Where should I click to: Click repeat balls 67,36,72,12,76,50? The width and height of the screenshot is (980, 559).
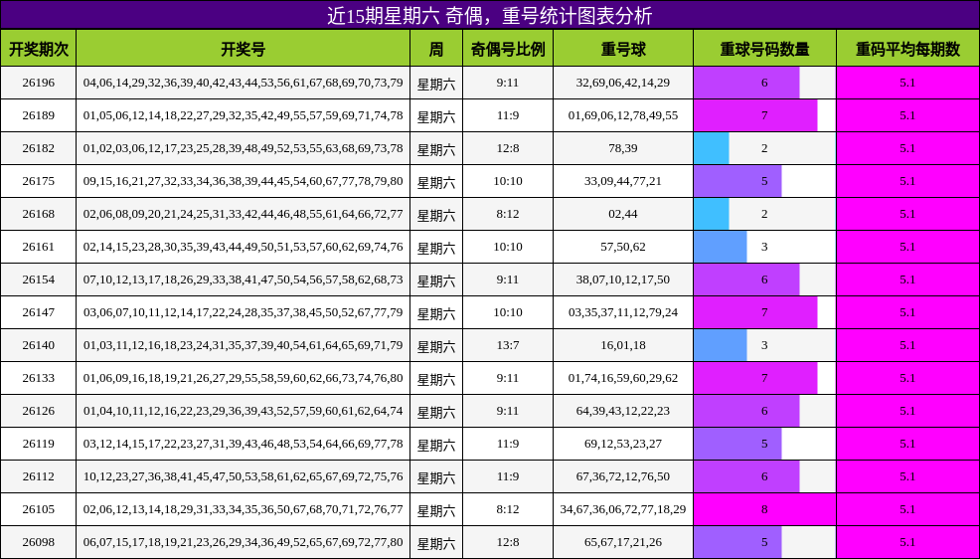(x=623, y=476)
